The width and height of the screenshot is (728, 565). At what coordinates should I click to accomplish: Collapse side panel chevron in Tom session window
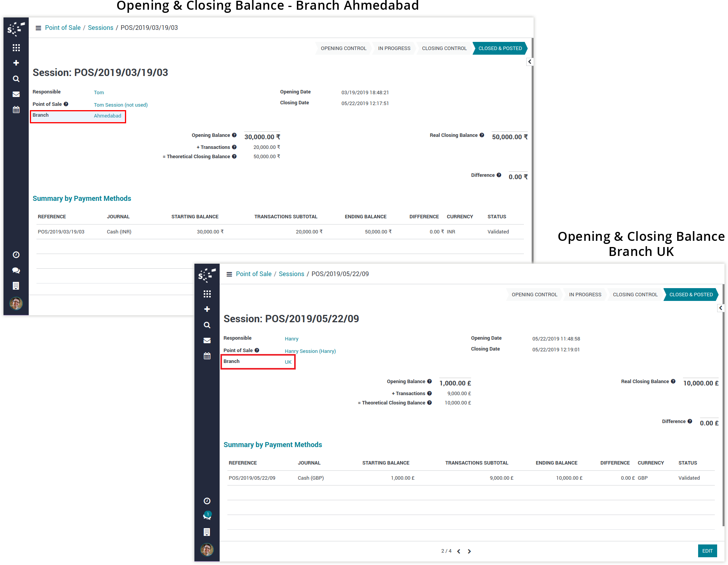pos(529,62)
